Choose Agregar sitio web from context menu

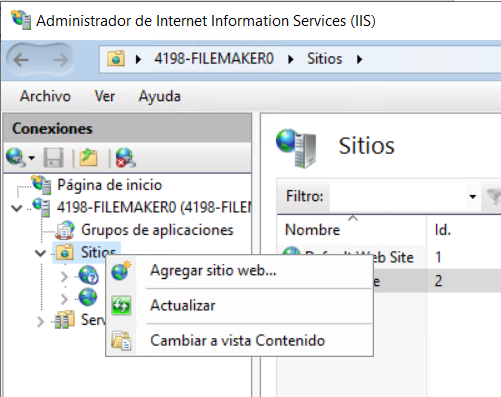(x=239, y=270)
